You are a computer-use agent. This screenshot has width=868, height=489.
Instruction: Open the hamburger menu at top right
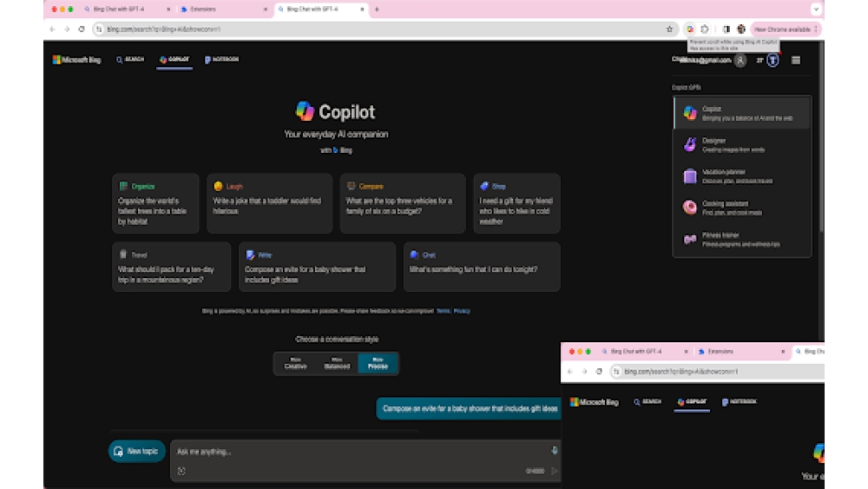[796, 60]
